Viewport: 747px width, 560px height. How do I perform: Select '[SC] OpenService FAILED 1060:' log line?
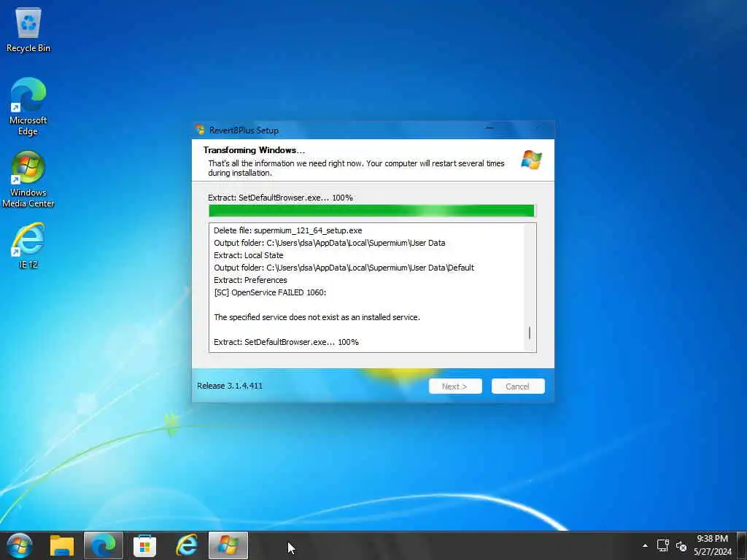(270, 292)
